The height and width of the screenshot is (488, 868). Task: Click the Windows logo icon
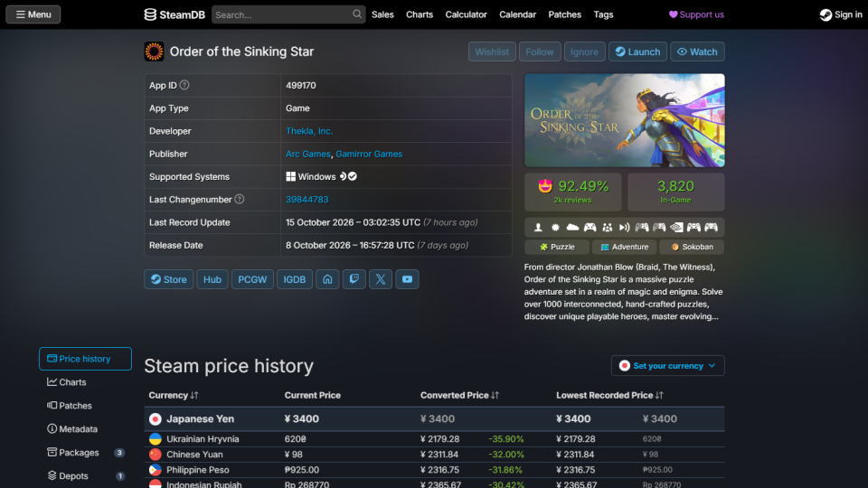click(290, 176)
